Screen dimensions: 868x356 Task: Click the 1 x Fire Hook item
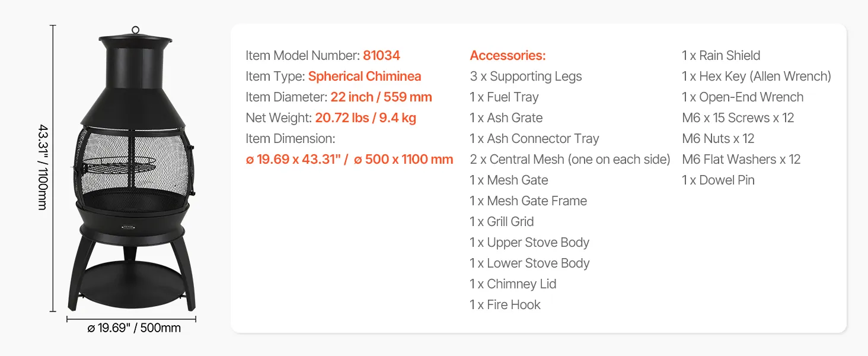[505, 305]
